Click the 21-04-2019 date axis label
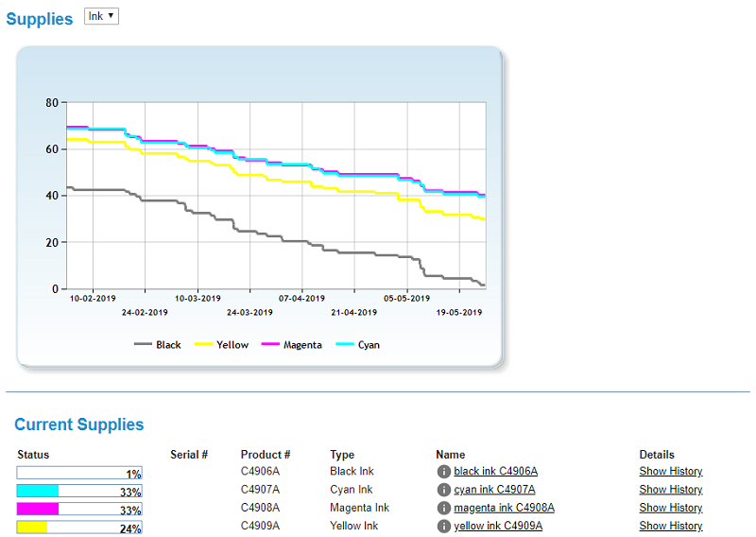Viewport: 756px width, 537px height. click(353, 313)
